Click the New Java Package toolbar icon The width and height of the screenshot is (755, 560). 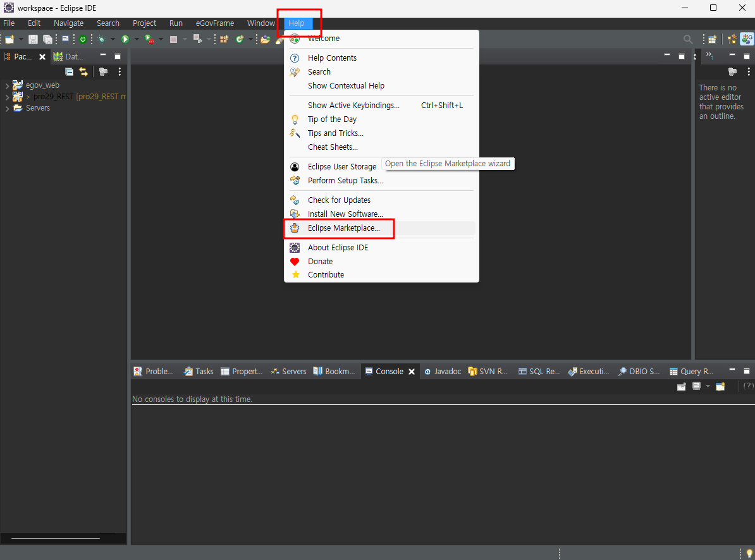pyautogui.click(x=224, y=39)
